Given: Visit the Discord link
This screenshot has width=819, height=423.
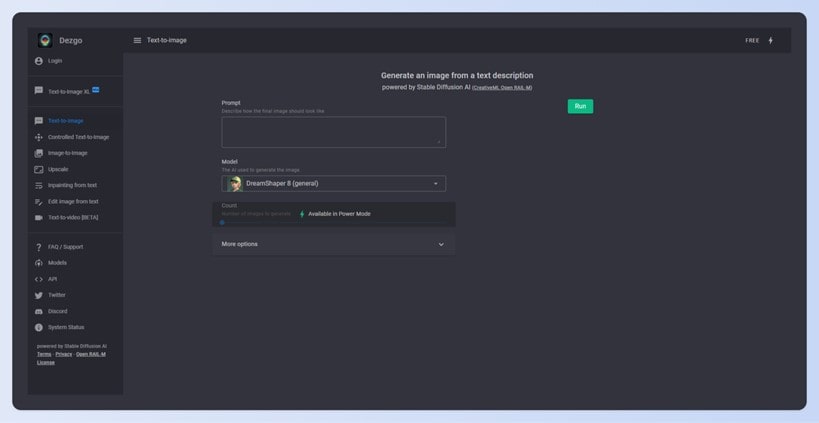Looking at the screenshot, I should coord(57,311).
